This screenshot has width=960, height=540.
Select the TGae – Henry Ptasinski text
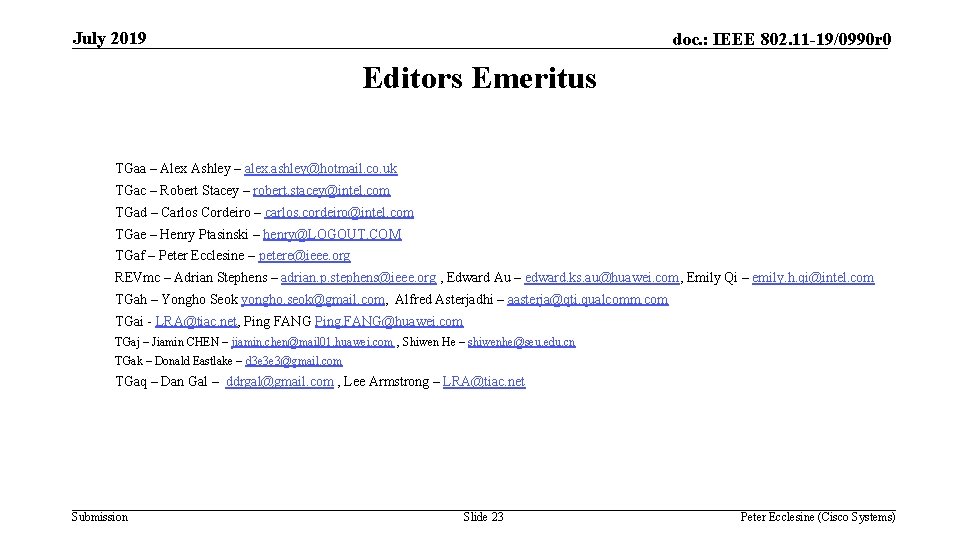(182, 234)
